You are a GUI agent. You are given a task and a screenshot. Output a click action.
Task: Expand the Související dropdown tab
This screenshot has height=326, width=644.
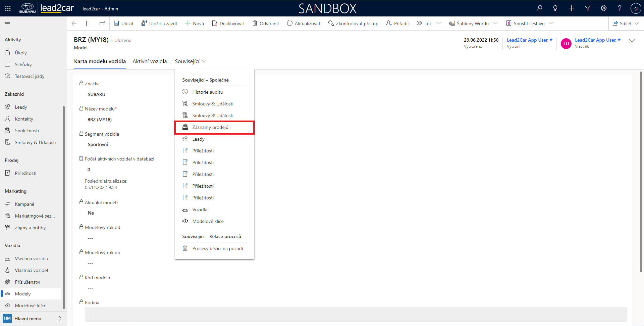190,61
